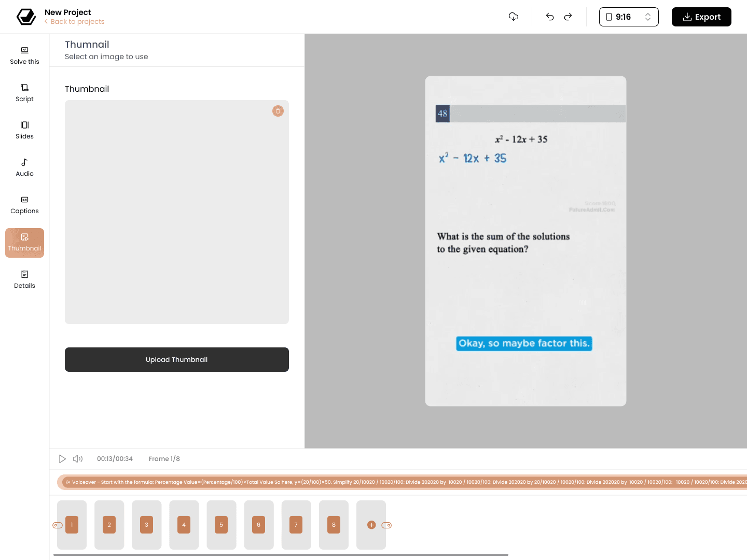The image size is (747, 560).
Task: Select frame 5 in the timeline
Action: point(222,525)
